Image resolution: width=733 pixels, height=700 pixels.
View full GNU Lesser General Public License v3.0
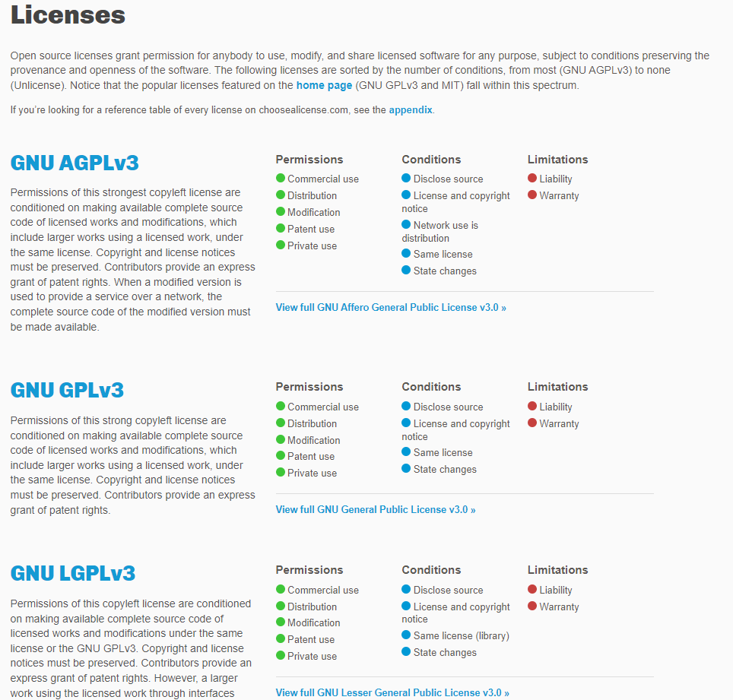392,693
